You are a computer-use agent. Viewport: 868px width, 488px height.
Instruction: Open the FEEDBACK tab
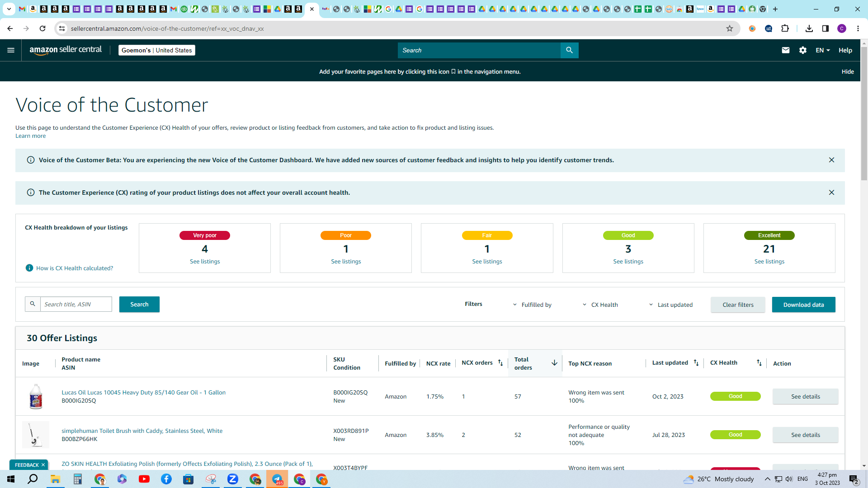click(26, 465)
